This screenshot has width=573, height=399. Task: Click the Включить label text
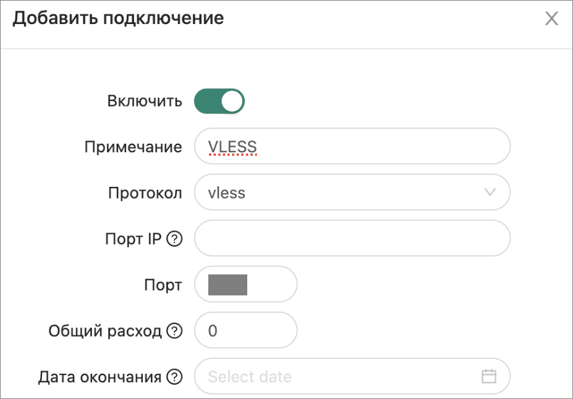tap(145, 101)
